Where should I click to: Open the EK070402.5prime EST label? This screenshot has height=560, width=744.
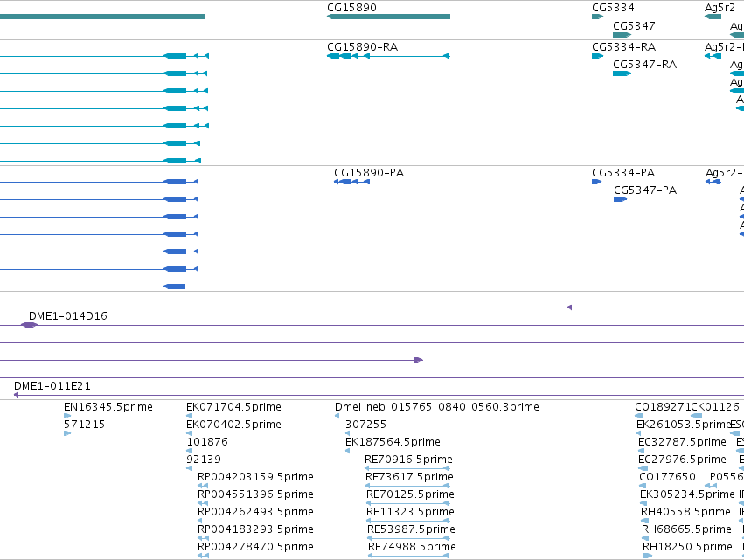pyautogui.click(x=233, y=425)
